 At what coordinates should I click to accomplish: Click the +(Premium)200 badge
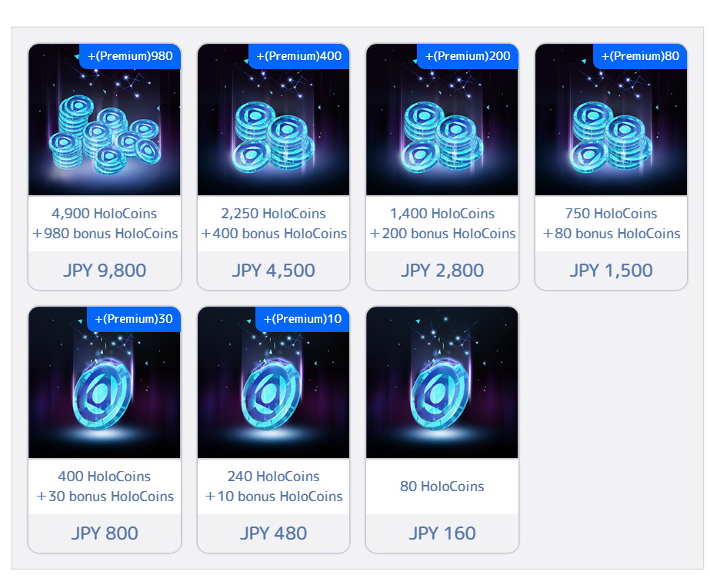point(468,56)
